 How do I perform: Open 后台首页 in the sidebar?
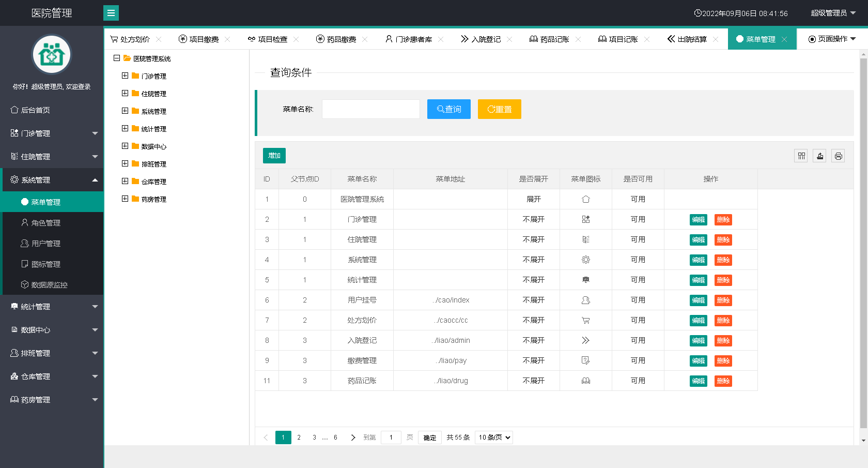tap(52, 110)
